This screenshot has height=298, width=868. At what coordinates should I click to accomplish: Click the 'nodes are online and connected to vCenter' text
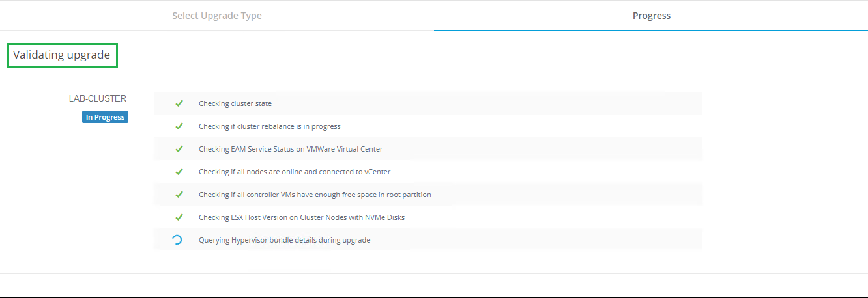pos(295,172)
